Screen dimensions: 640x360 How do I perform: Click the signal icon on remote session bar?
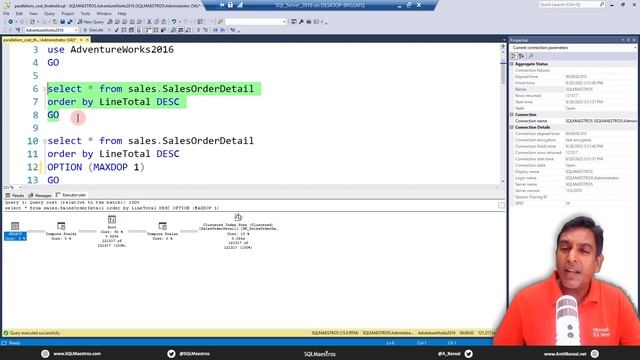point(240,5)
